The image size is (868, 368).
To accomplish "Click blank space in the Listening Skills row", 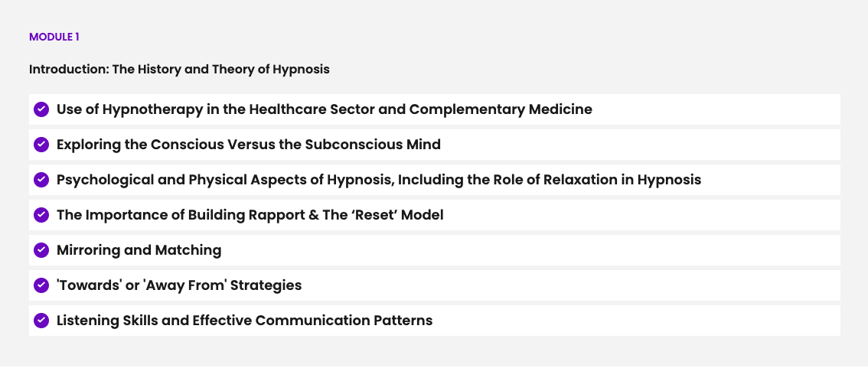I will (x=635, y=321).
